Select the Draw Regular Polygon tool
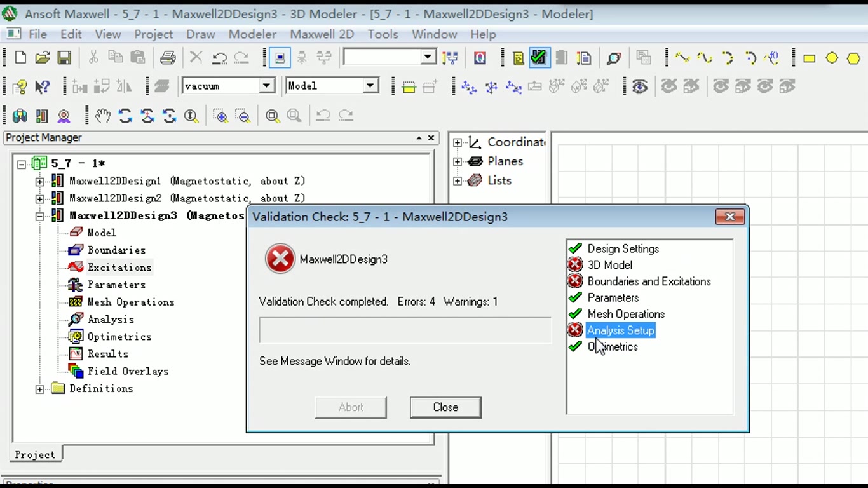This screenshot has height=488, width=868. pyautogui.click(x=853, y=58)
